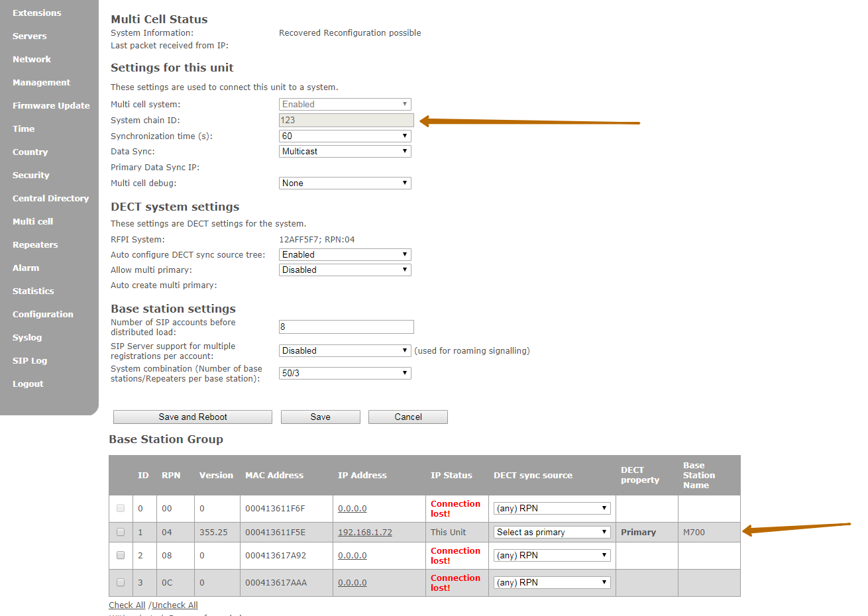Open the Repeaters page
This screenshot has width=868, height=616.
(35, 244)
